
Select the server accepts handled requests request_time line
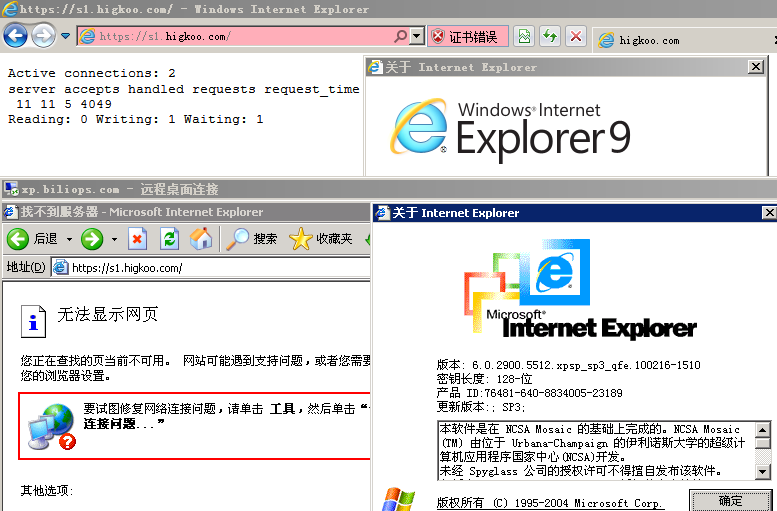[x=183, y=89]
